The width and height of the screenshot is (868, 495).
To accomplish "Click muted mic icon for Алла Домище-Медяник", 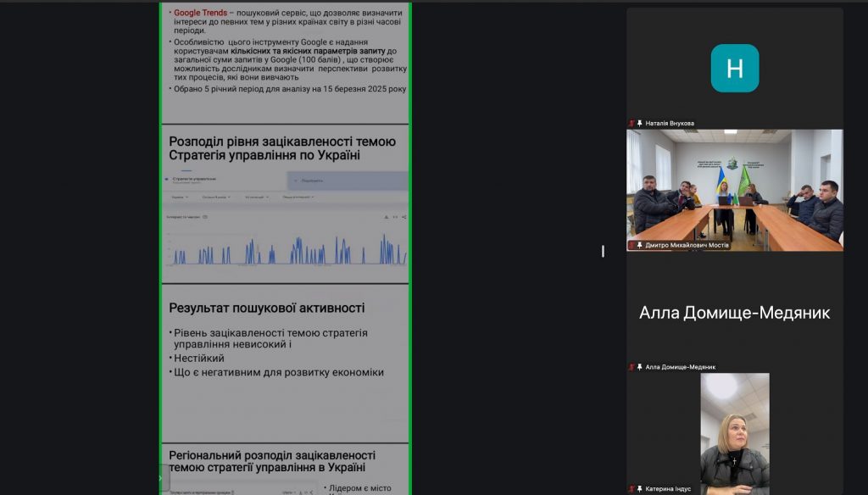I will (632, 367).
